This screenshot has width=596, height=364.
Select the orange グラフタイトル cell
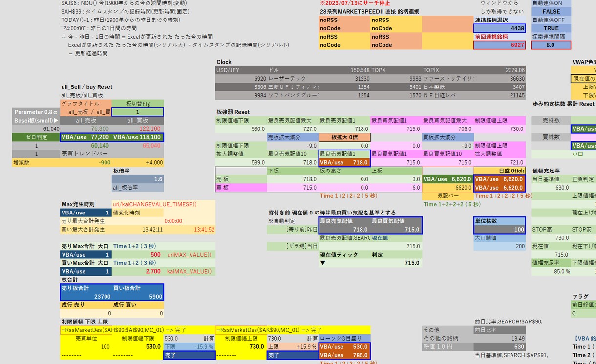click(x=86, y=104)
